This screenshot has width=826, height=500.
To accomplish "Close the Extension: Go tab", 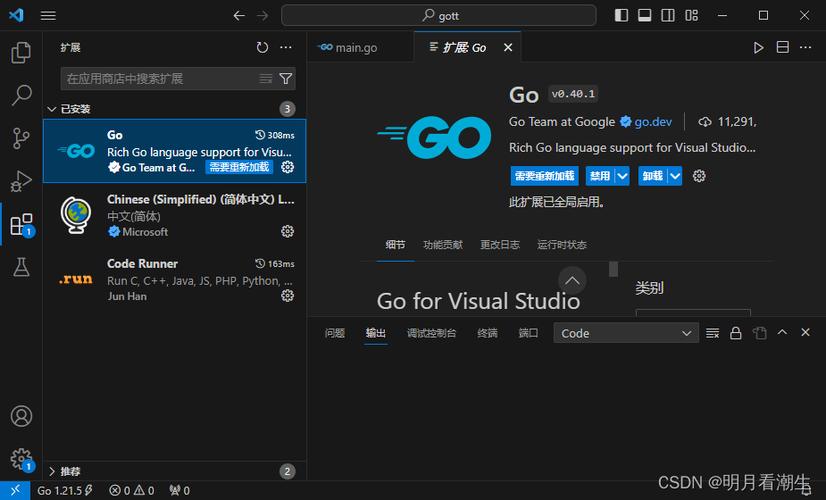I will click(508, 47).
